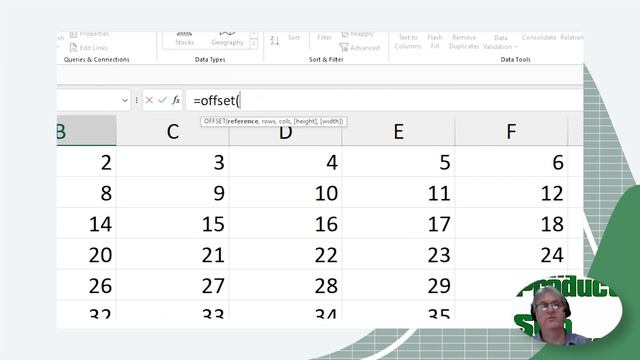Click cell containing 28

(x=285, y=285)
